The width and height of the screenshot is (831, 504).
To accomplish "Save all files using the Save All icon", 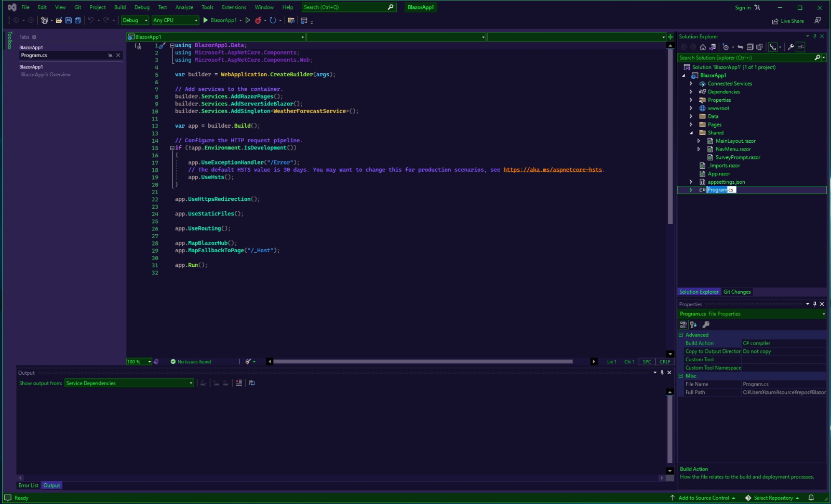I will click(78, 20).
